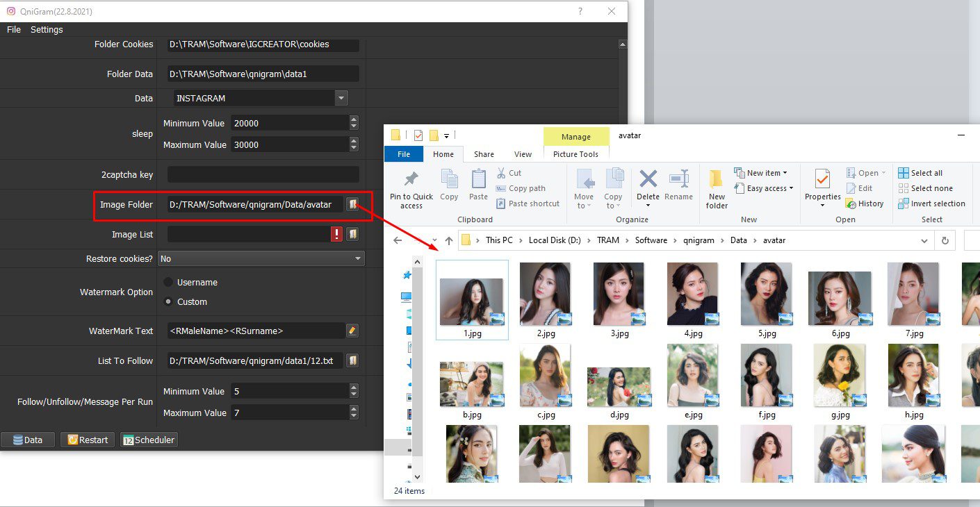
Task: Go back in Explorer navigation
Action: coord(398,240)
